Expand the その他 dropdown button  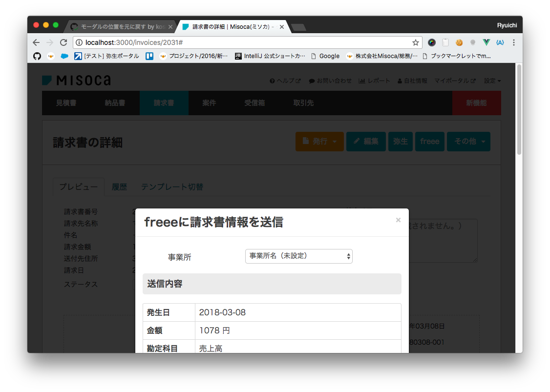click(468, 141)
